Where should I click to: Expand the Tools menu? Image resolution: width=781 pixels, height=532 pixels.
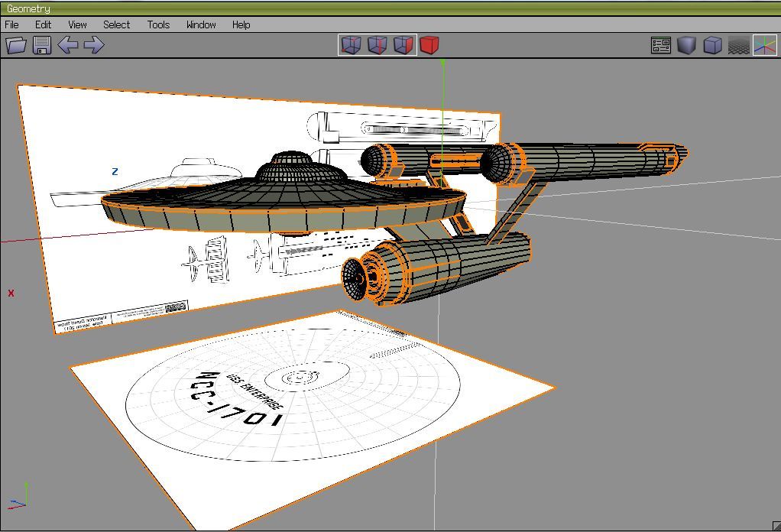(158, 24)
